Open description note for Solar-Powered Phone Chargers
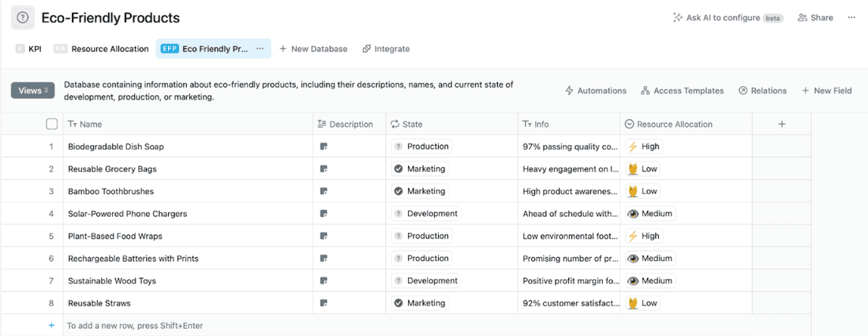The width and height of the screenshot is (868, 336). click(x=324, y=214)
